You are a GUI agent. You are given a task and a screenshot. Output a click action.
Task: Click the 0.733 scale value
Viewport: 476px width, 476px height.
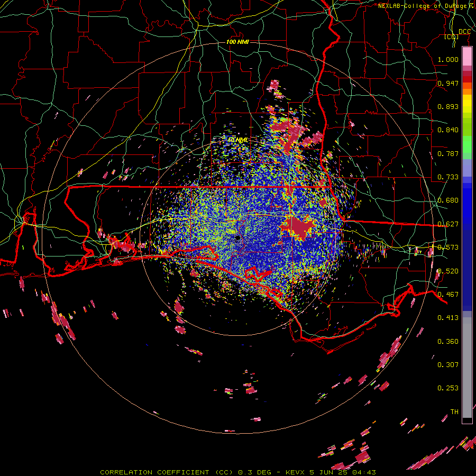tap(448, 177)
